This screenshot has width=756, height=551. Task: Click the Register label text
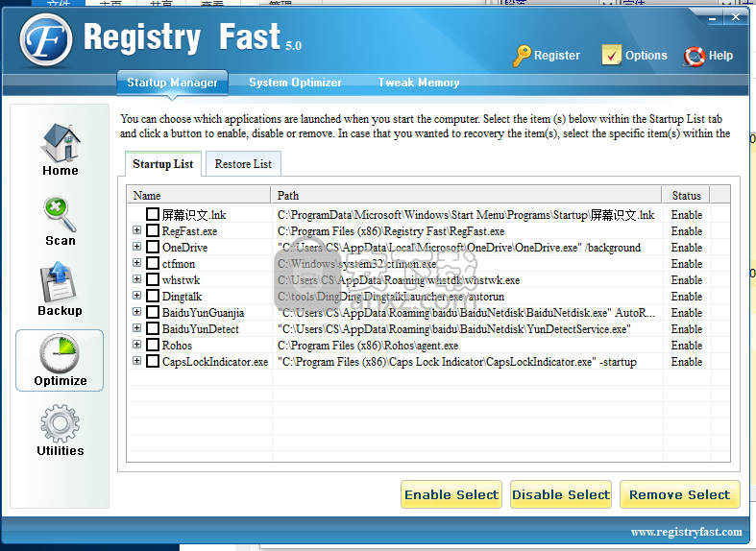tap(557, 56)
